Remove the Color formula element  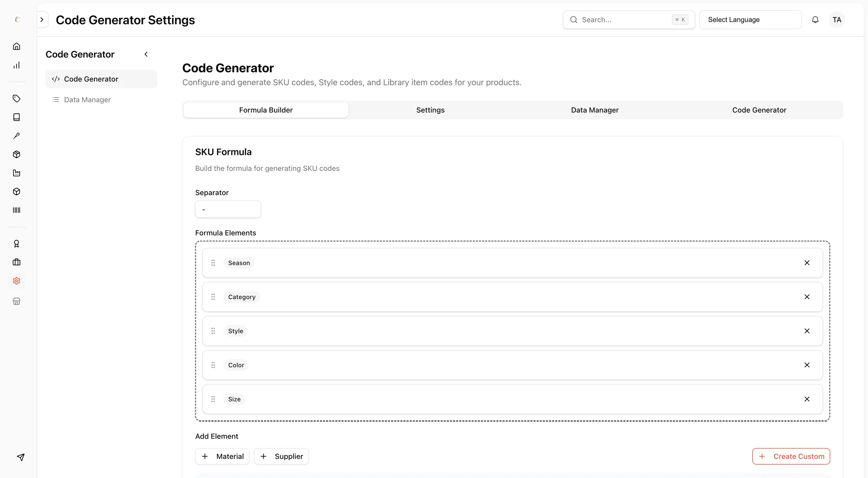click(x=807, y=365)
